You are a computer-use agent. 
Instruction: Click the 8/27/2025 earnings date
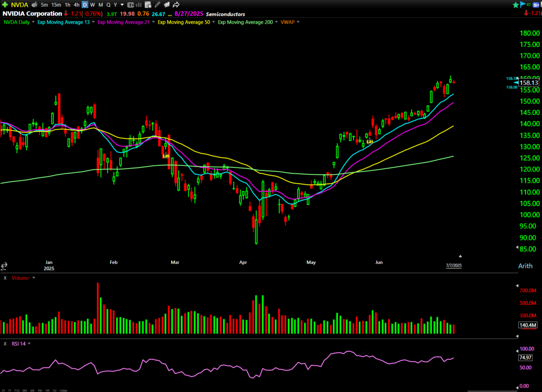[189, 14]
